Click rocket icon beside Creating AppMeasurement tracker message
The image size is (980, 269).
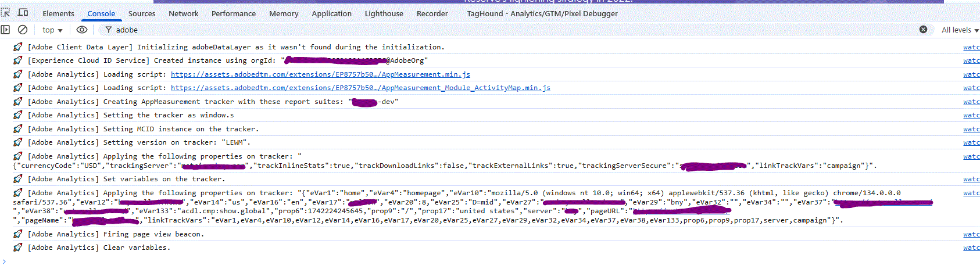pyautogui.click(x=18, y=102)
